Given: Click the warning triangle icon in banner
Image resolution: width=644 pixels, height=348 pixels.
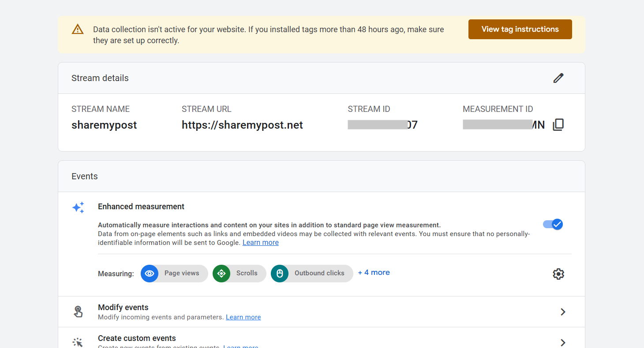Looking at the screenshot, I should (x=78, y=30).
